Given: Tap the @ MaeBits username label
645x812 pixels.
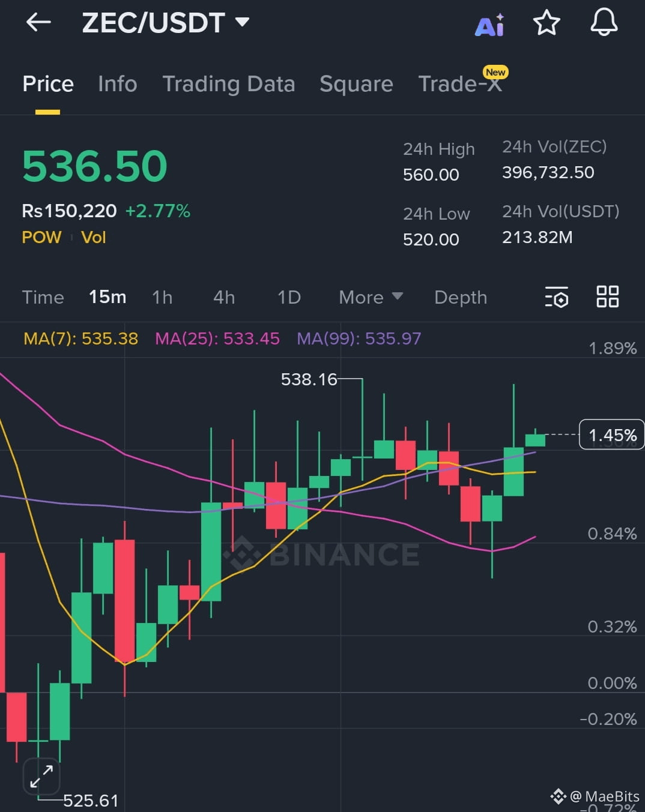Looking at the screenshot, I should (604, 796).
